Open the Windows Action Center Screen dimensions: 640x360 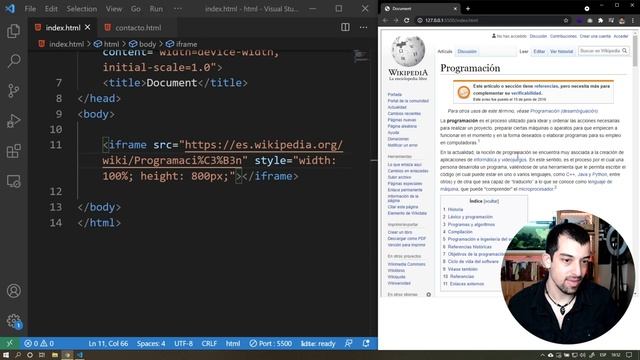629,355
